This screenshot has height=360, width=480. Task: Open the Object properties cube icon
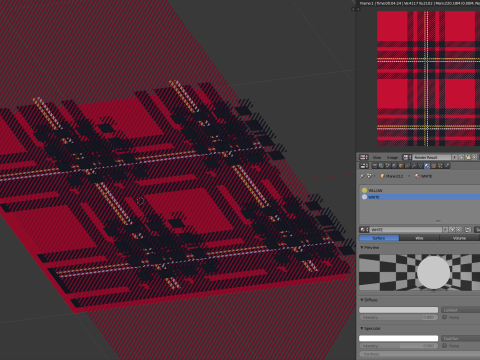tap(401, 166)
